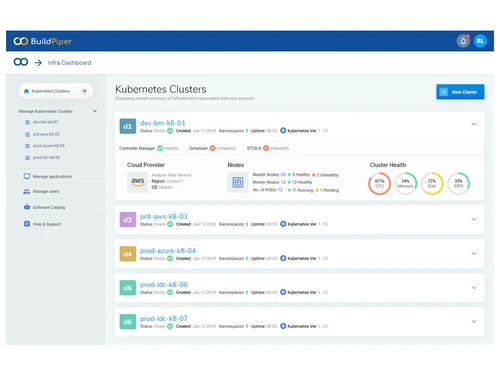This screenshot has height=375, width=500.
Task: Click the Scheduler unhealthy cross icon
Action: tap(212, 148)
